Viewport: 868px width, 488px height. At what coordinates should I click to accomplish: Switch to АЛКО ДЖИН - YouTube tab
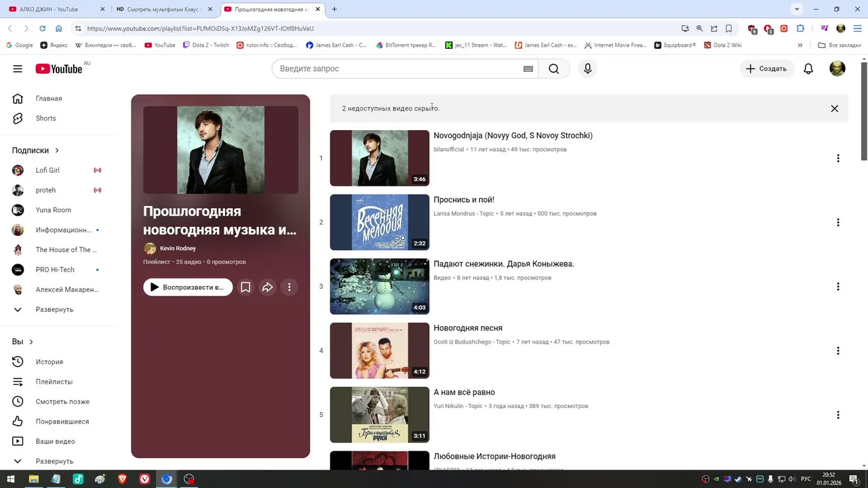click(55, 9)
